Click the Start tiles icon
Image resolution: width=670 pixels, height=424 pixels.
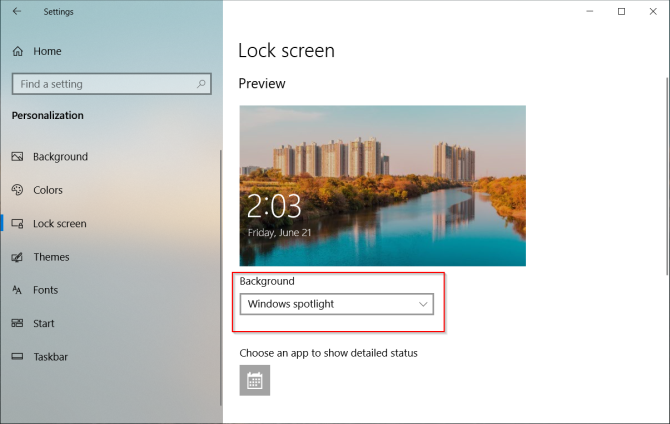[x=17, y=323]
